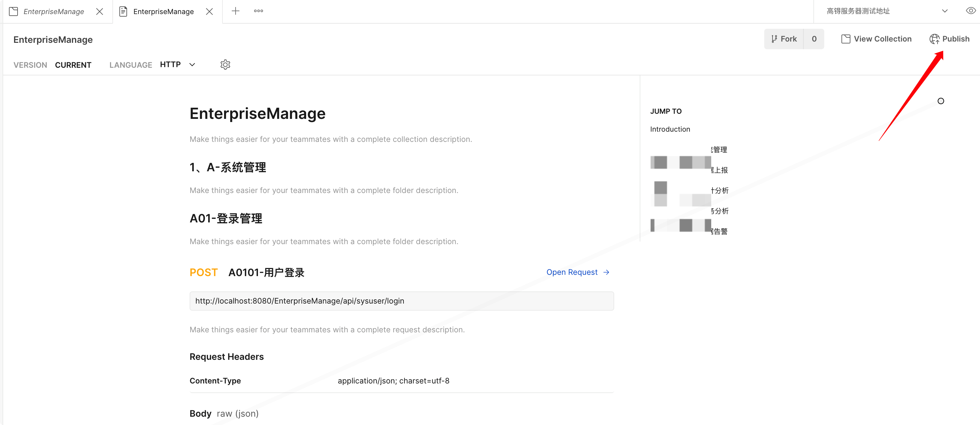Click the more options ellipsis beside the tabs
This screenshot has width=980, height=425.
pos(259,11)
